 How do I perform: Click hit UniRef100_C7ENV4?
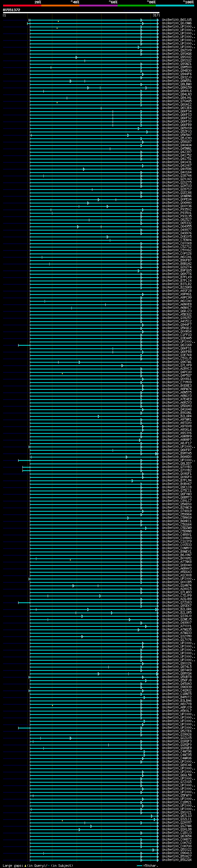point(177,240)
